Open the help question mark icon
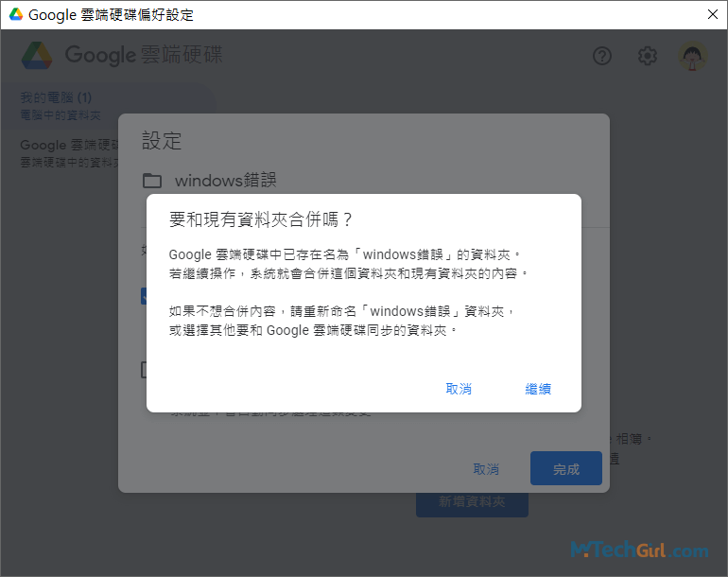 pyautogui.click(x=602, y=56)
